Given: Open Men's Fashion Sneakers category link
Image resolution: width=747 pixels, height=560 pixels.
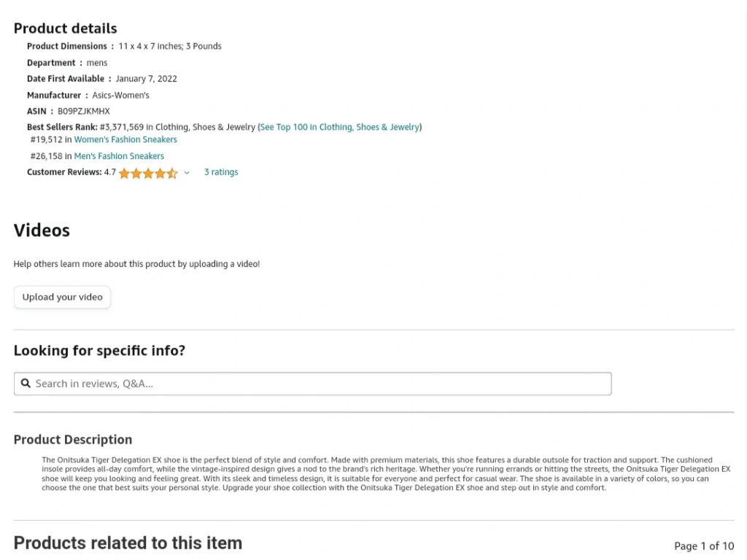Looking at the screenshot, I should (119, 156).
